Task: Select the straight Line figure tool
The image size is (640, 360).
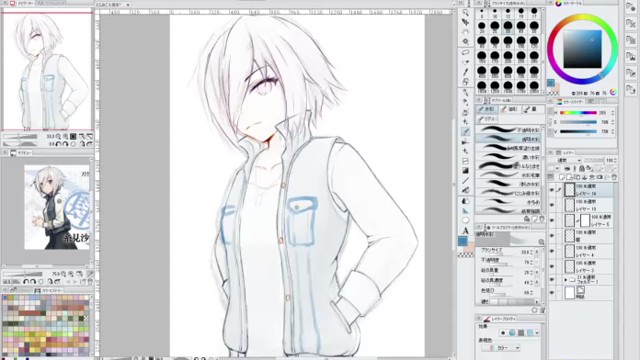Action: (465, 181)
